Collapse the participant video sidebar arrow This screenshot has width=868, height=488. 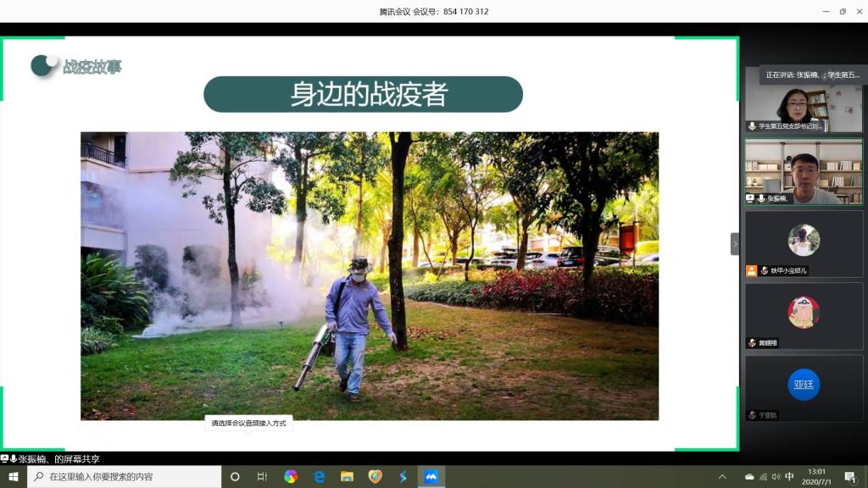point(735,244)
